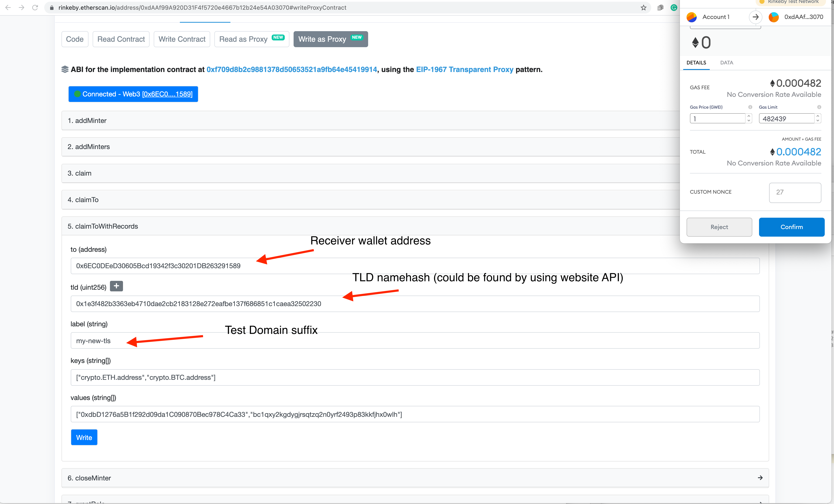
Task: Click the 0xdAAf...3070 recipient avatar
Action: 774,17
